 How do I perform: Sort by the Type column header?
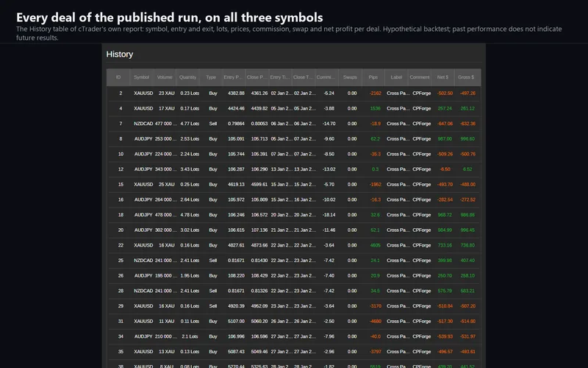coord(211,77)
